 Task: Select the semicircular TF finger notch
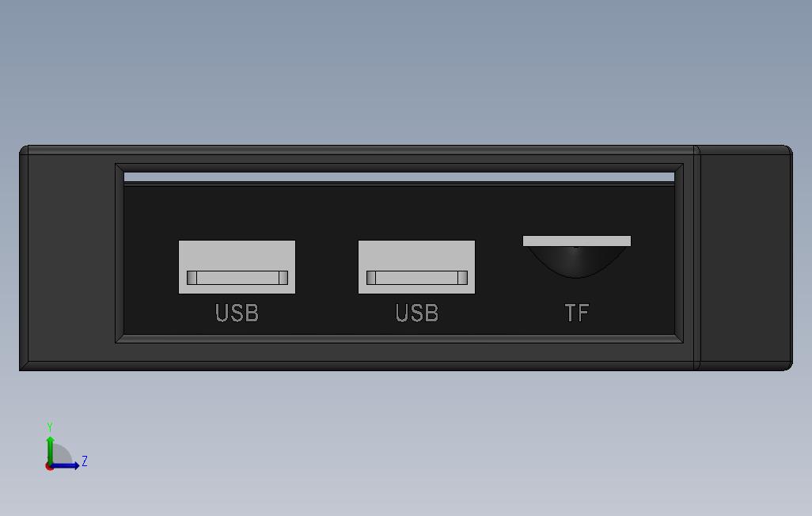pyautogui.click(x=576, y=261)
